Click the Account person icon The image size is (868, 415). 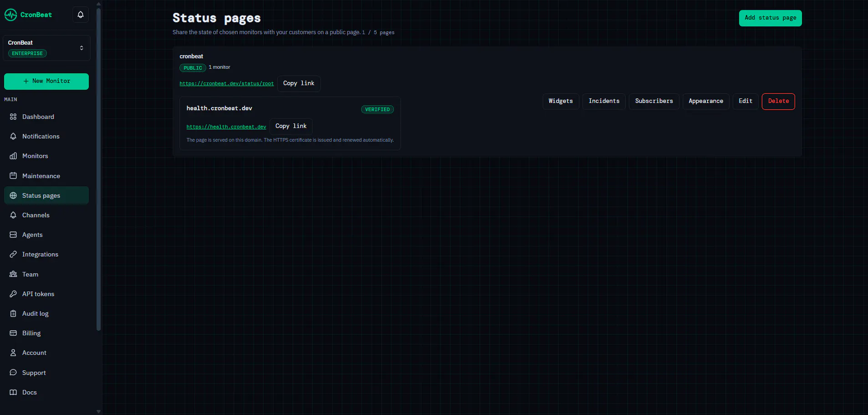tap(13, 353)
